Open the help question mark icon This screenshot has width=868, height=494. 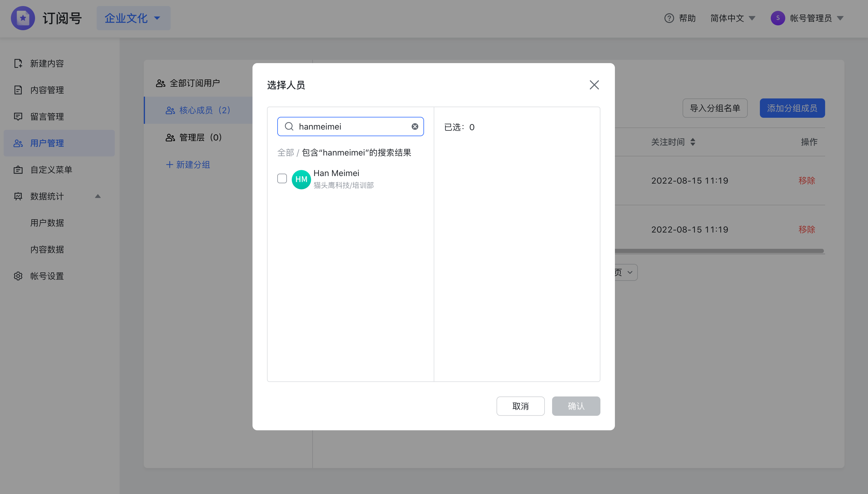[669, 18]
